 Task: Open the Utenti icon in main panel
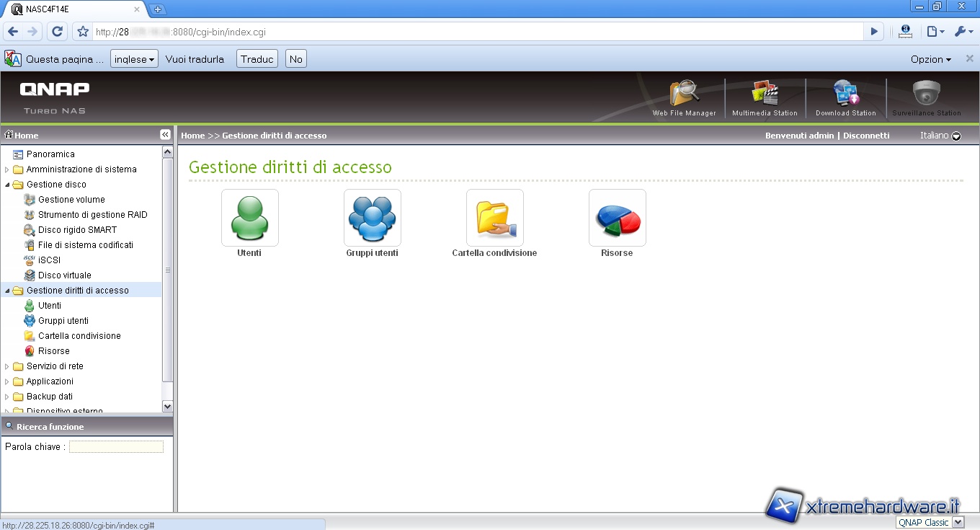[249, 218]
